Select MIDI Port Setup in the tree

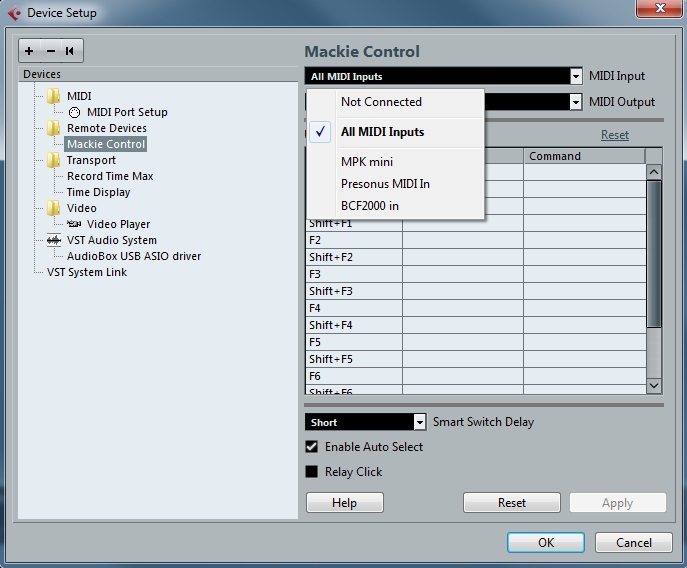[x=127, y=112]
